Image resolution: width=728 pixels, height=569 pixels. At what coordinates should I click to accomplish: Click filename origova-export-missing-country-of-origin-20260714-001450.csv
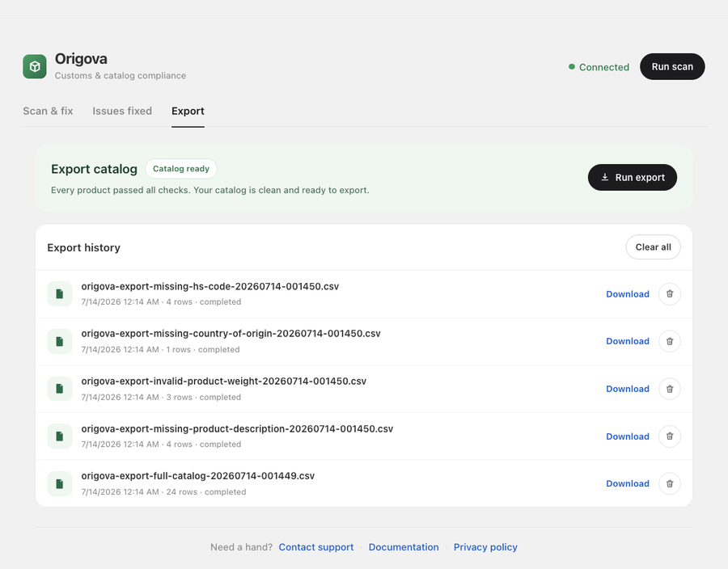[231, 334]
